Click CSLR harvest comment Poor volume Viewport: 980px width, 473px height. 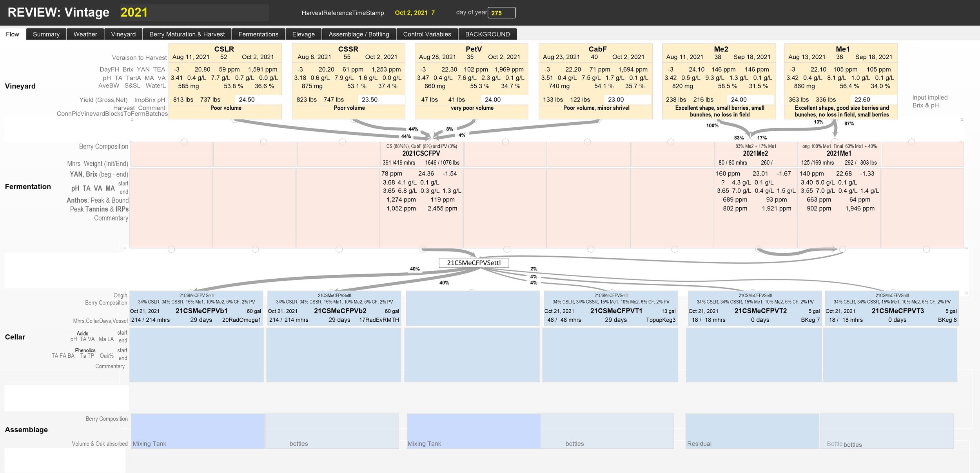click(226, 108)
